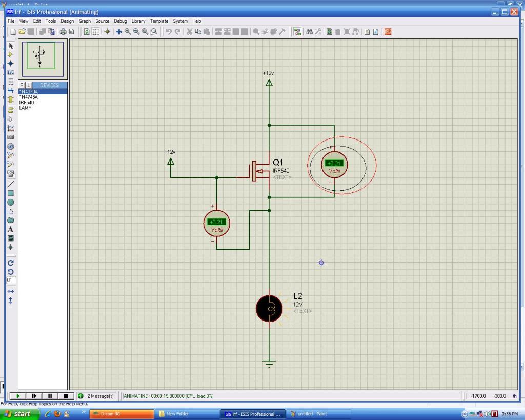Stop the running simulation
This screenshot has height=420, width=525.
click(66, 396)
